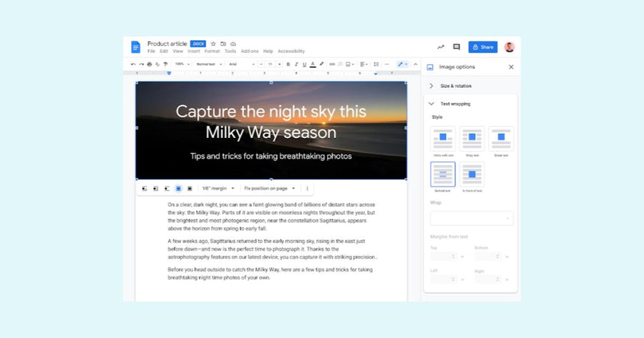Open the Normal text style dropdown
The image size is (644, 338).
pos(209,64)
